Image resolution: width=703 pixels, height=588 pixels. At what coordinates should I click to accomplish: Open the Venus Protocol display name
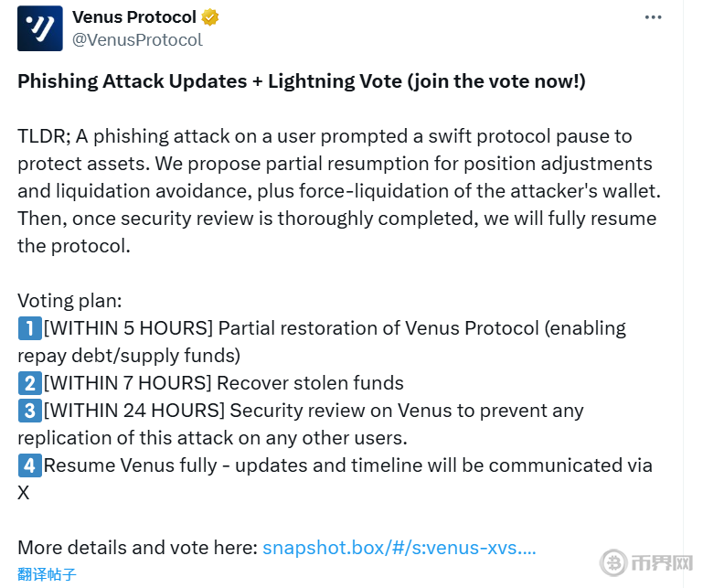(133, 17)
